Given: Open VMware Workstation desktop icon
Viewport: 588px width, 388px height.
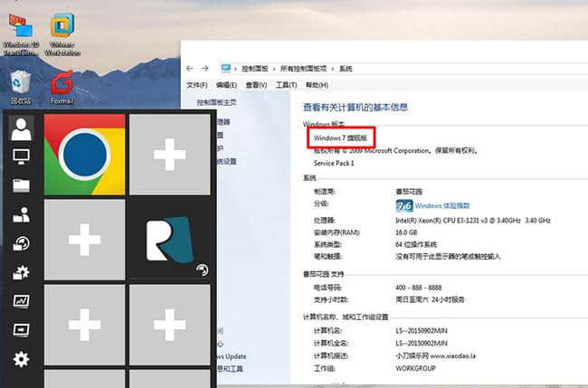Looking at the screenshot, I should coord(62,34).
